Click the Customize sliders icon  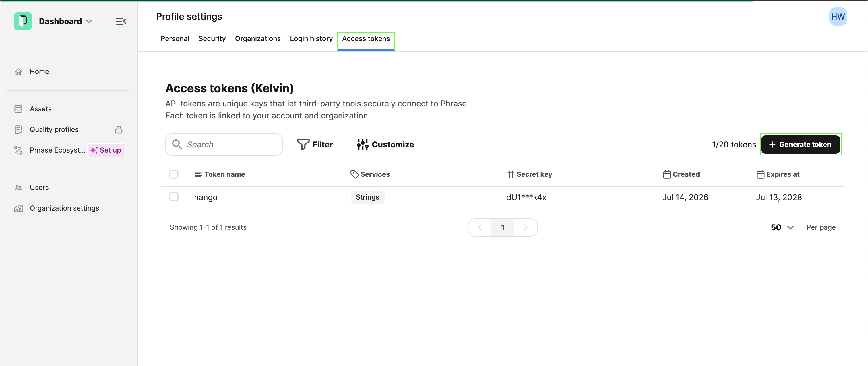tap(363, 145)
